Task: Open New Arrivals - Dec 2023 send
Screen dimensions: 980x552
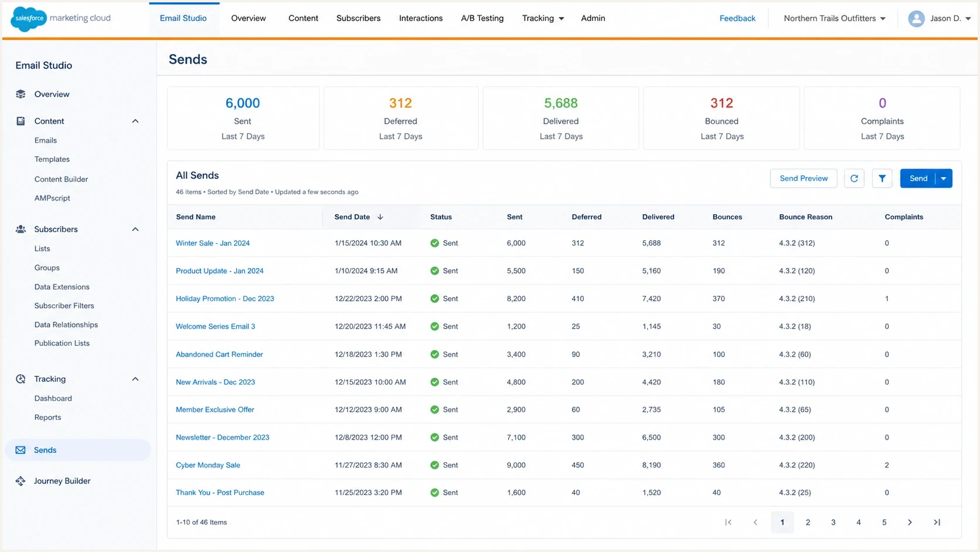Action: click(216, 382)
